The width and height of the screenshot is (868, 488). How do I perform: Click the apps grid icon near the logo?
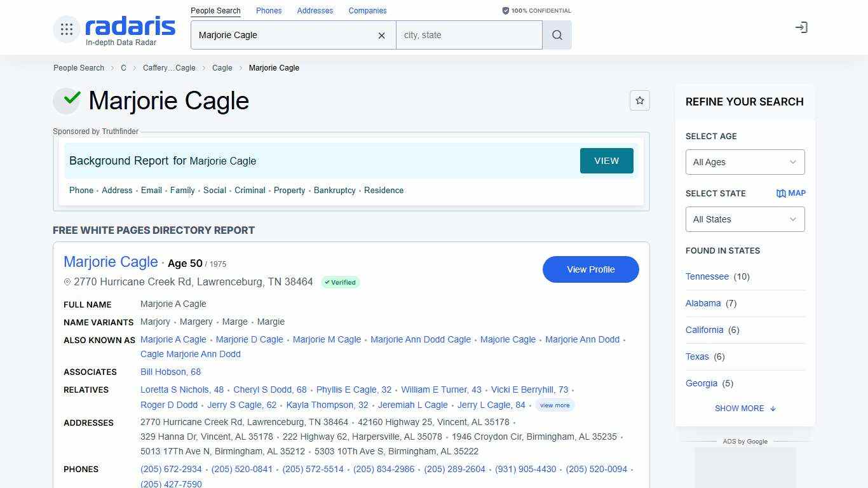pos(66,29)
